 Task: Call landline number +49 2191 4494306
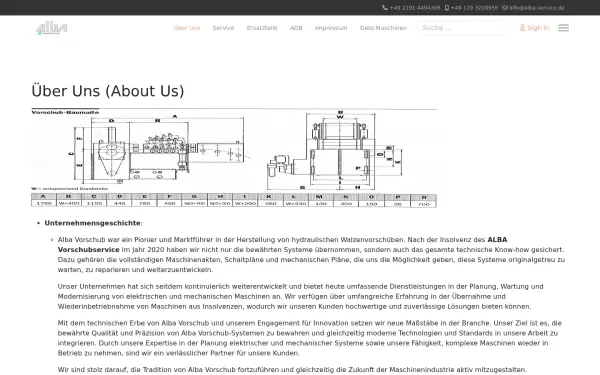415,8
